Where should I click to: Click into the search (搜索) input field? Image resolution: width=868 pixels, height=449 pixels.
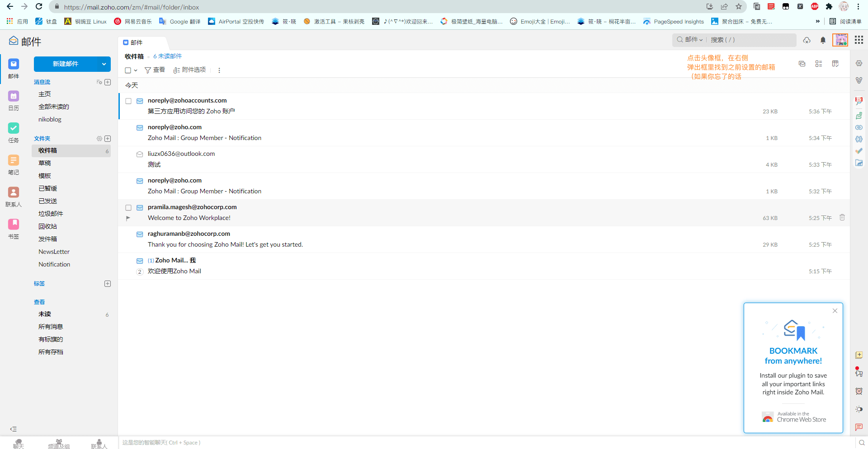[x=750, y=40]
